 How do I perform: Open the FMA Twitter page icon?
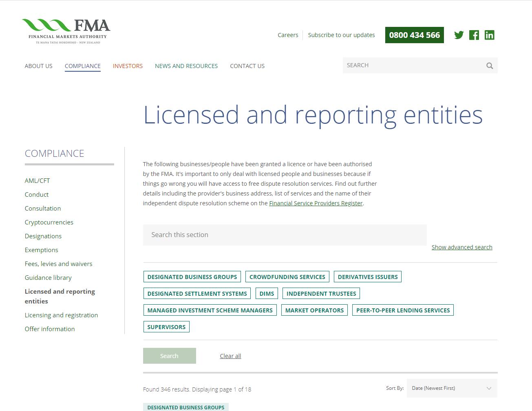point(459,35)
